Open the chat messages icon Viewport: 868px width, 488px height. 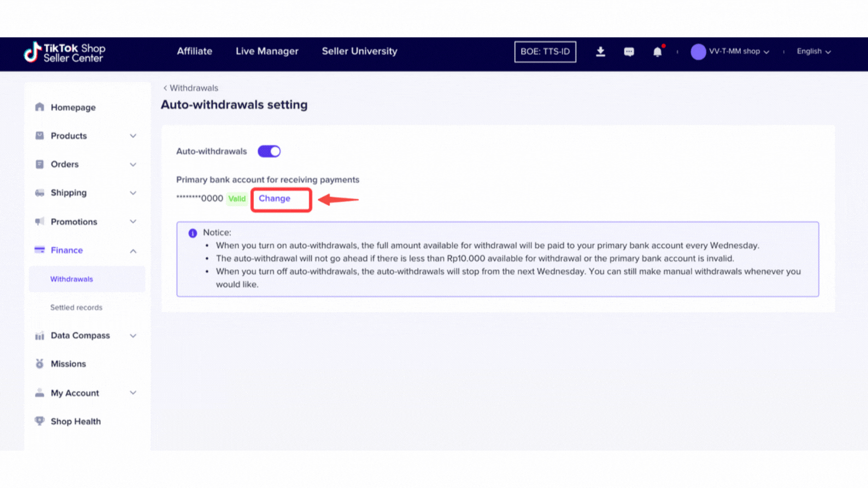point(629,52)
